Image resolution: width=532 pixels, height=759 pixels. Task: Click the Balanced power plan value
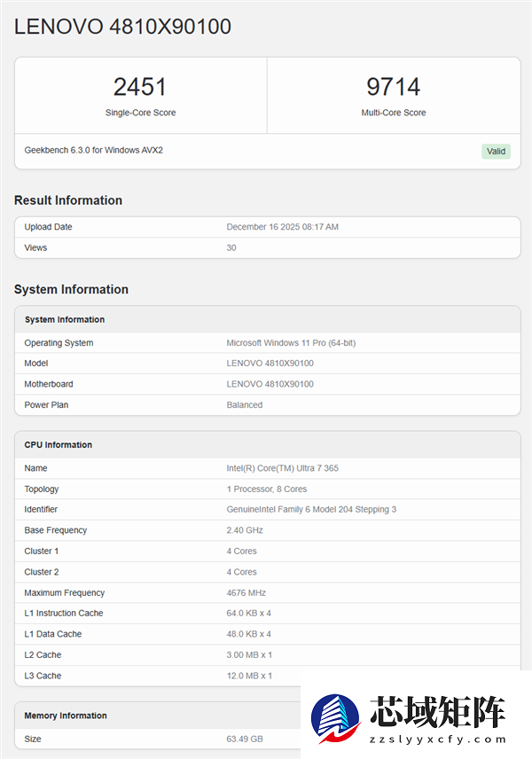click(244, 405)
